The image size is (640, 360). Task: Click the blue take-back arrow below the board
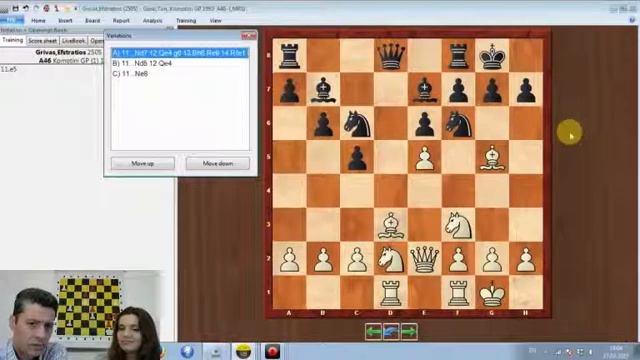tap(391, 332)
